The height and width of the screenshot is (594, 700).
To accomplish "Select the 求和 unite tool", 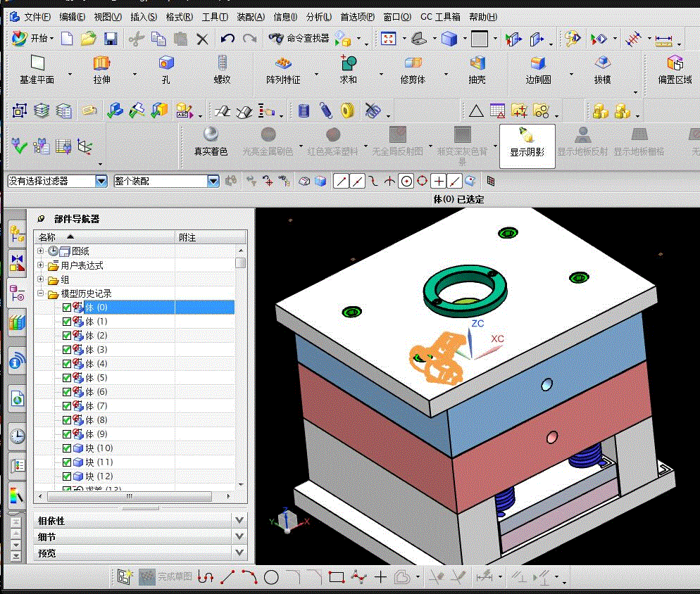I will [348, 70].
